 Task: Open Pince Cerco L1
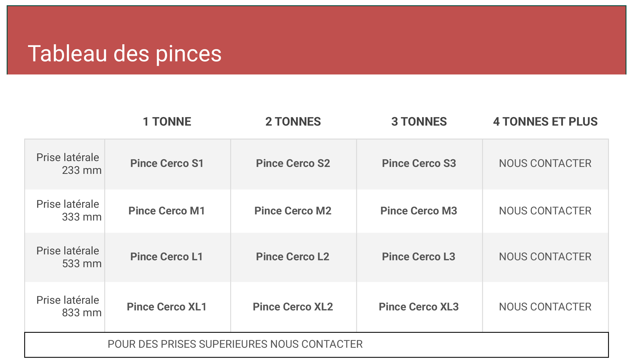coord(167,257)
